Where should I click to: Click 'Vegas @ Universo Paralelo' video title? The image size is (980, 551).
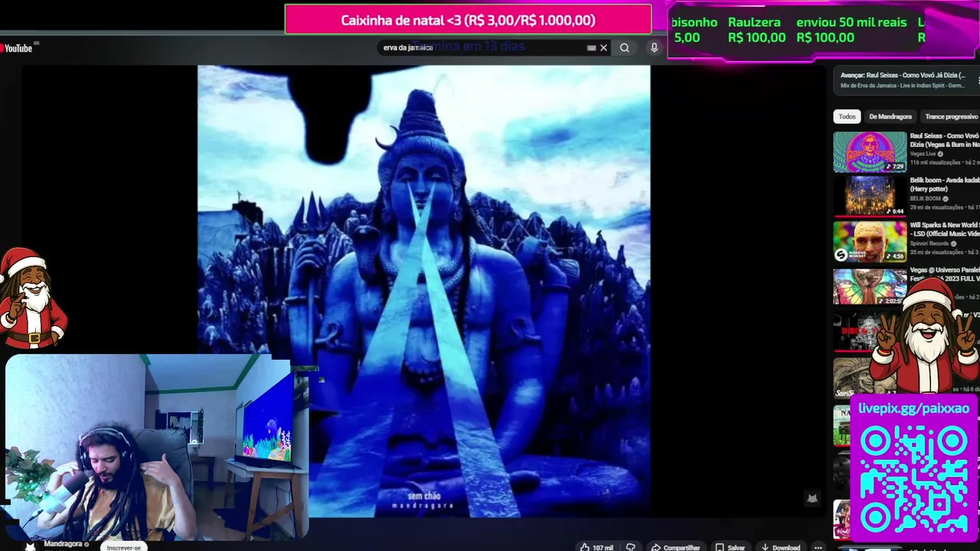945,274
